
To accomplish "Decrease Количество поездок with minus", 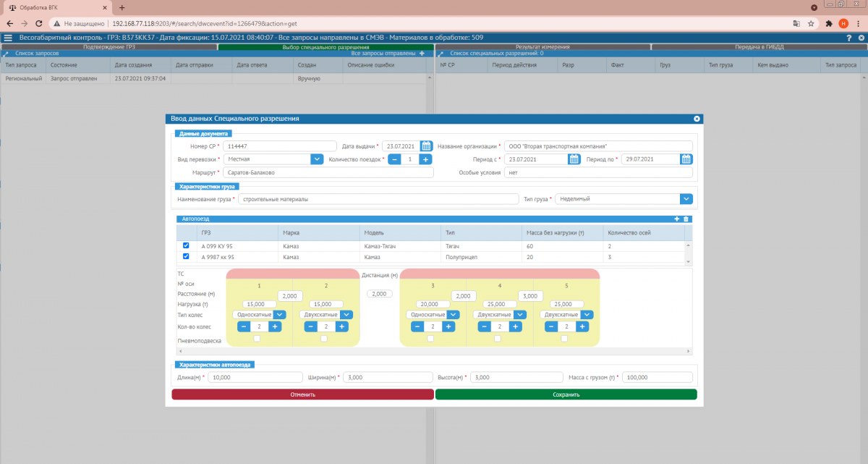I will (x=395, y=159).
